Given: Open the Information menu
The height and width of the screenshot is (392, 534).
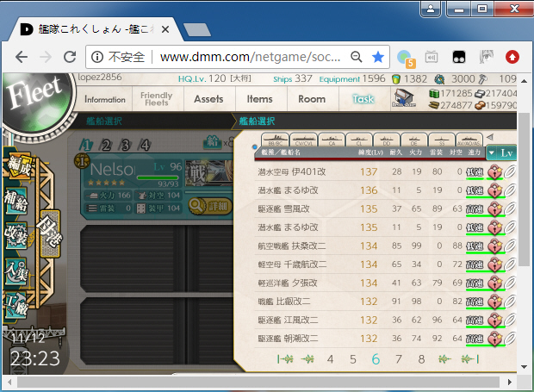Looking at the screenshot, I should [x=105, y=99].
